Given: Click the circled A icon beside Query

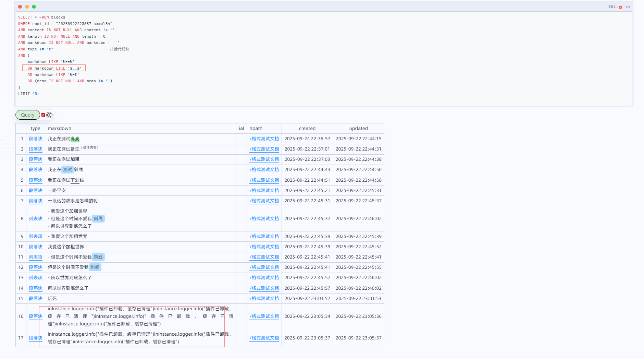Looking at the screenshot, I should point(49,115).
